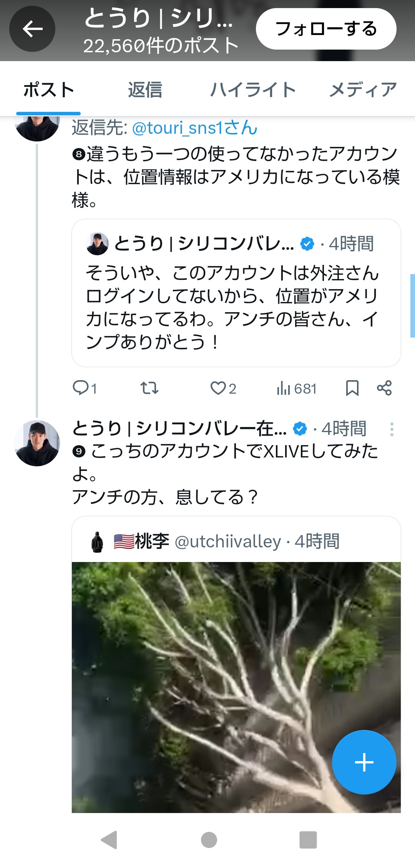Viewport: 415px width, 868px height.
Task: Open replies on the post with 681 views
Action: pos(81,388)
